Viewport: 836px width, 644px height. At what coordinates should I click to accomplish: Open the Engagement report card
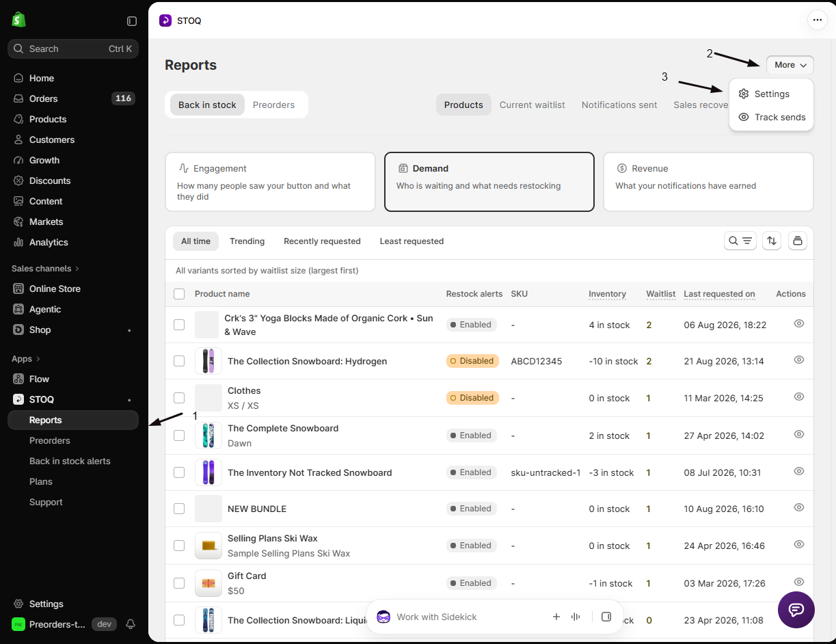tap(271, 182)
